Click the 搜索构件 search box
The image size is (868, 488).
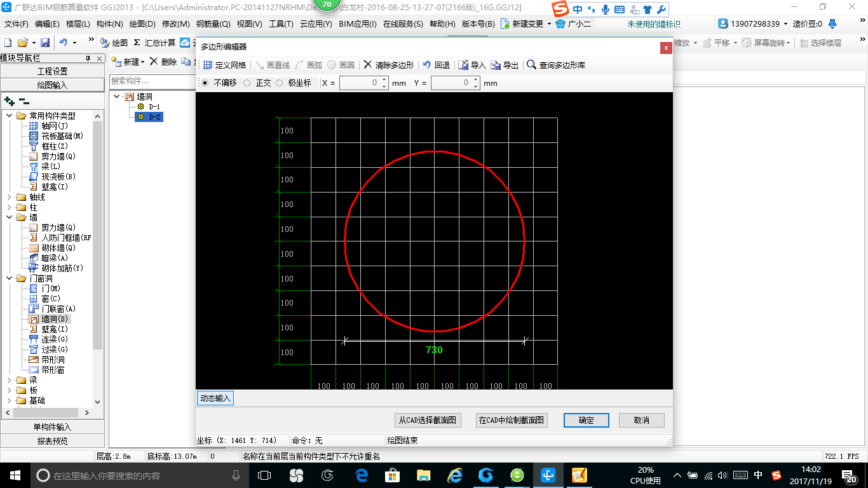[151, 81]
